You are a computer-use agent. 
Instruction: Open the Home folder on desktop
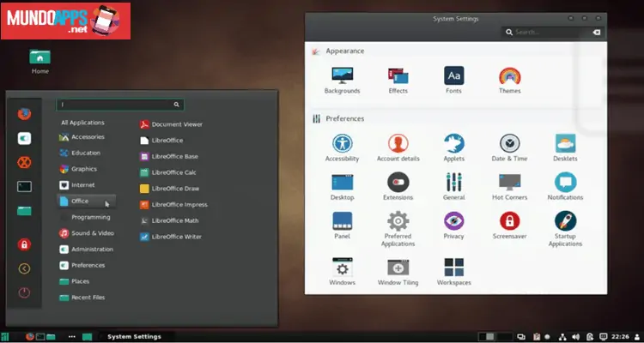tap(39, 62)
